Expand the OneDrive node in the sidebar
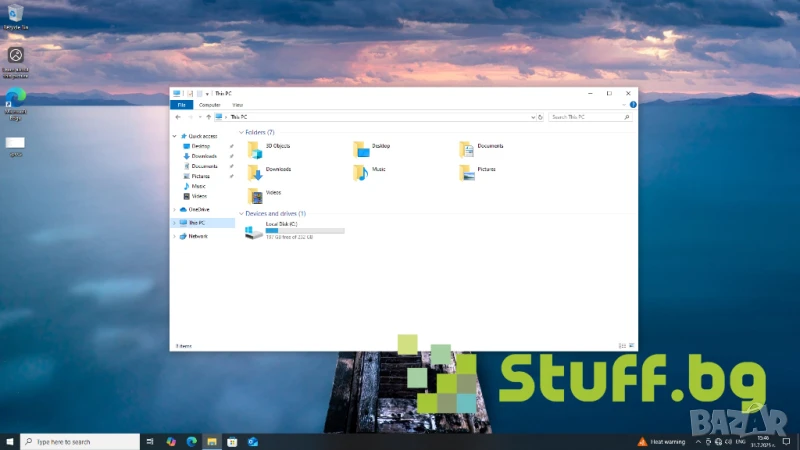 click(174, 210)
